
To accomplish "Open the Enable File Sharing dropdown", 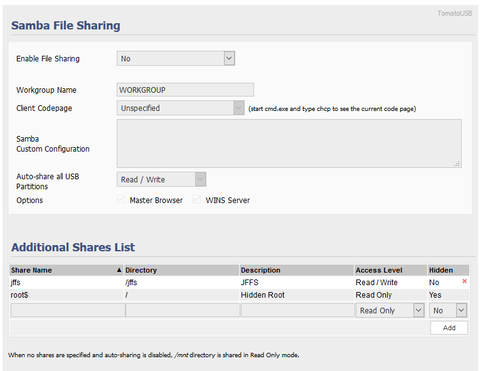I will (176, 58).
